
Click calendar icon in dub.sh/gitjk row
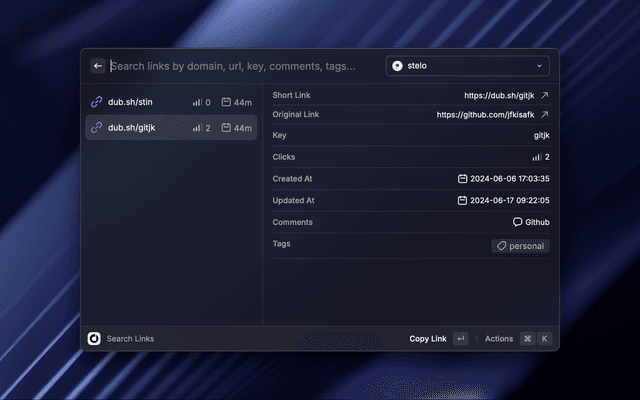[226, 128]
